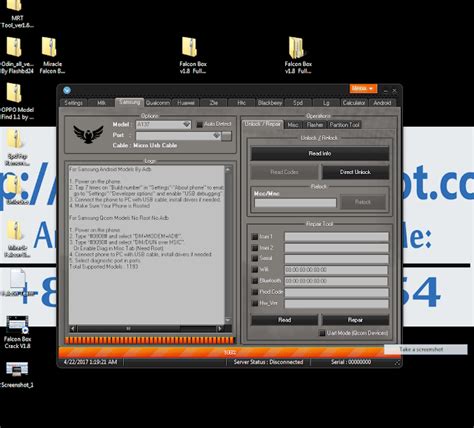
Task: Click the log vertical scrollbar track
Action: pyautogui.click(x=228, y=245)
